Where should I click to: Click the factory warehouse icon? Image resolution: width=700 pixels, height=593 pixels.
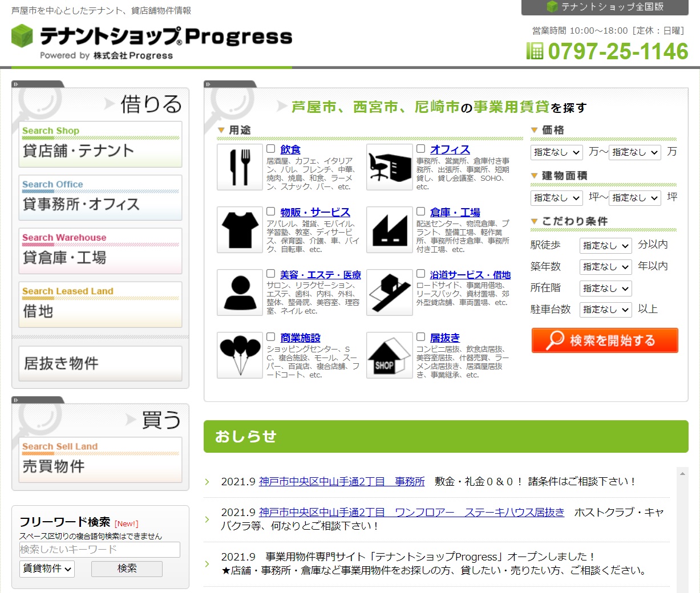click(389, 230)
